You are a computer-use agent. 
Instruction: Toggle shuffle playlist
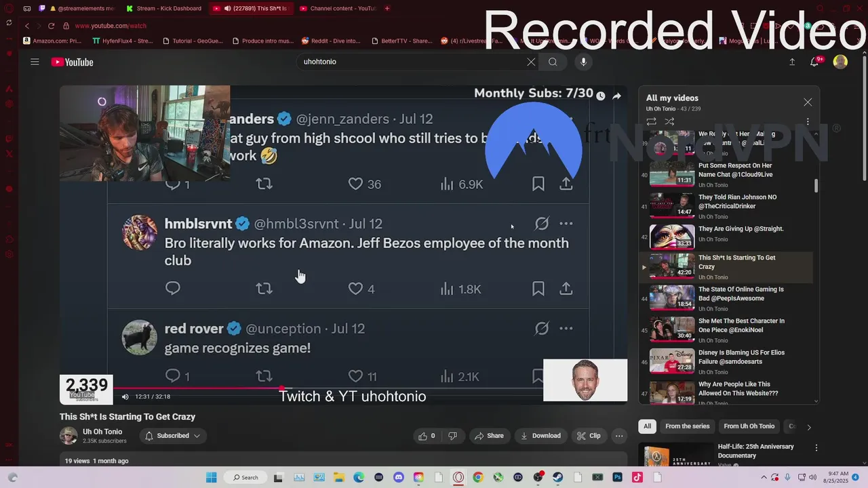[x=669, y=121]
